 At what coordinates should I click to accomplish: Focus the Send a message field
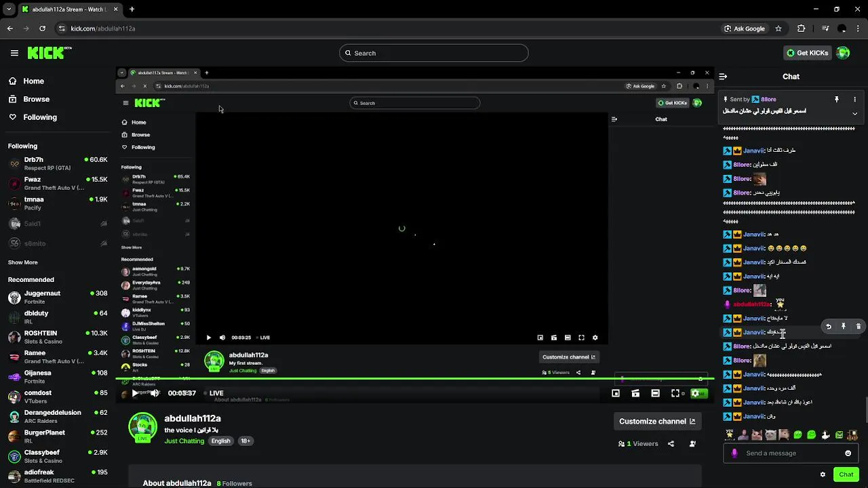click(791, 453)
